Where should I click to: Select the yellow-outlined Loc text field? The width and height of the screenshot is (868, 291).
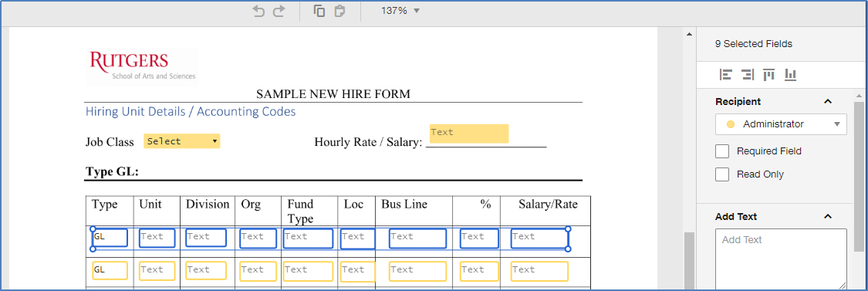[x=357, y=271]
